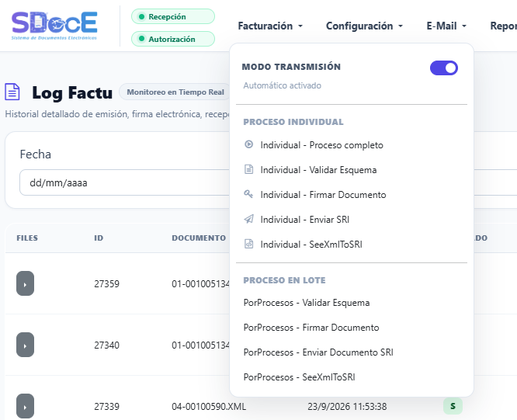This screenshot has height=420, width=517.
Task: Open the Configuración dropdown menu
Action: pyautogui.click(x=364, y=26)
